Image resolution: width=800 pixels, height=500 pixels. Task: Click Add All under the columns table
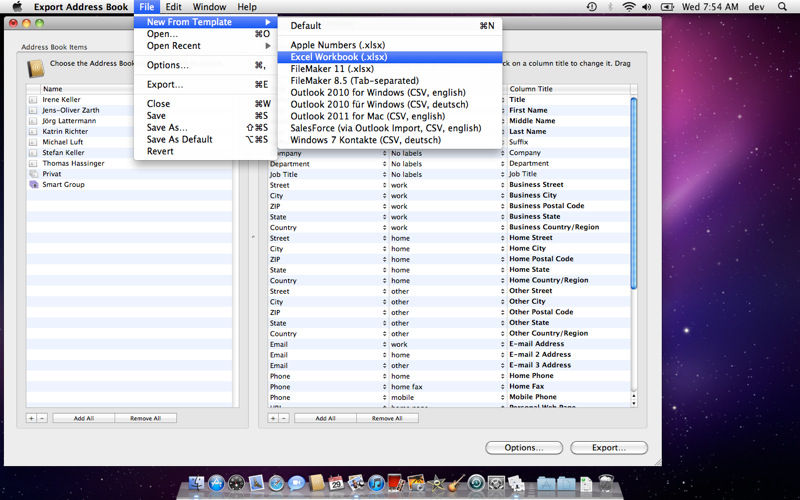click(x=326, y=418)
